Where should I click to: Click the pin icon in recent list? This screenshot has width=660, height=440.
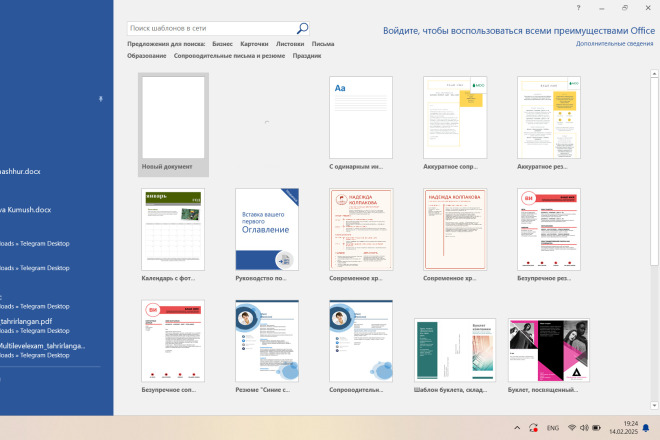click(x=101, y=99)
